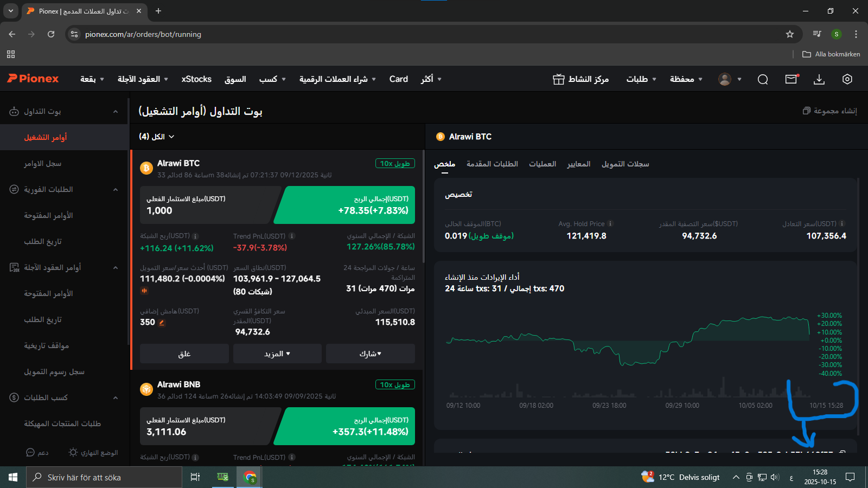Screen dimensions: 868x488
Task: Open المزيد dropdown on Alrawi BTC card
Action: click(277, 354)
